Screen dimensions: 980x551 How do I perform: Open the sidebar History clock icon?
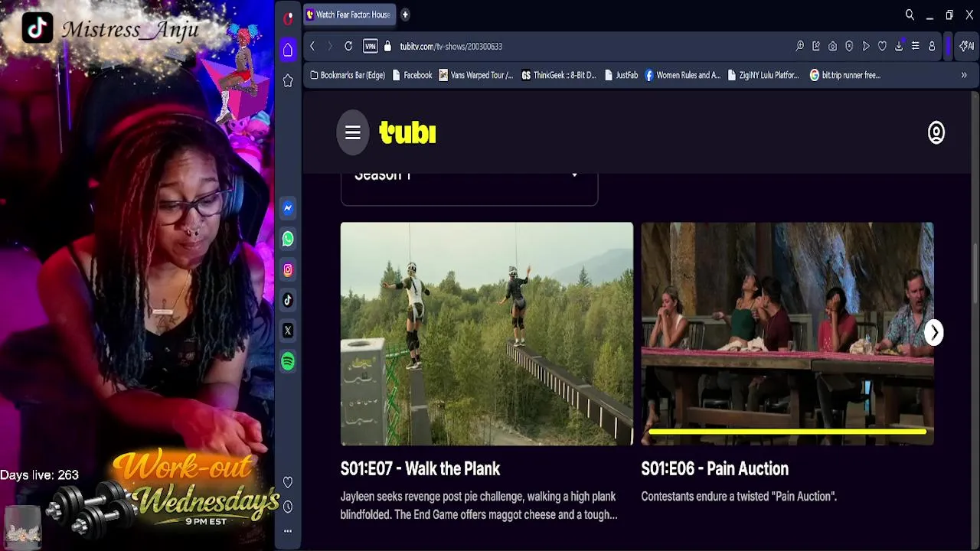pyautogui.click(x=288, y=507)
